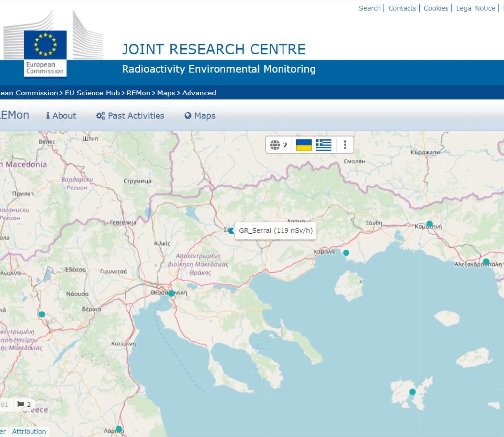The height and width of the screenshot is (437, 504).
Task: Click the Βέροια city label on map
Action: [91, 309]
